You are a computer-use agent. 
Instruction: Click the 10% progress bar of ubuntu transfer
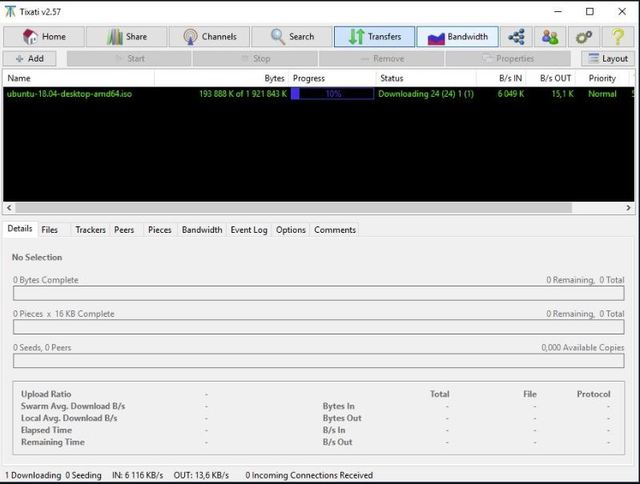click(332, 94)
